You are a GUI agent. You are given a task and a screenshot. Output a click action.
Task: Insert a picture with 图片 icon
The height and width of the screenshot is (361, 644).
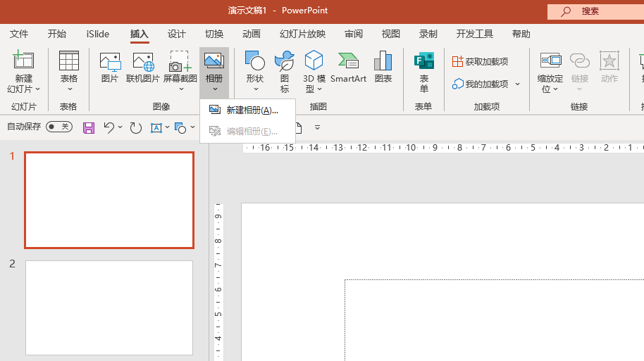coord(110,62)
